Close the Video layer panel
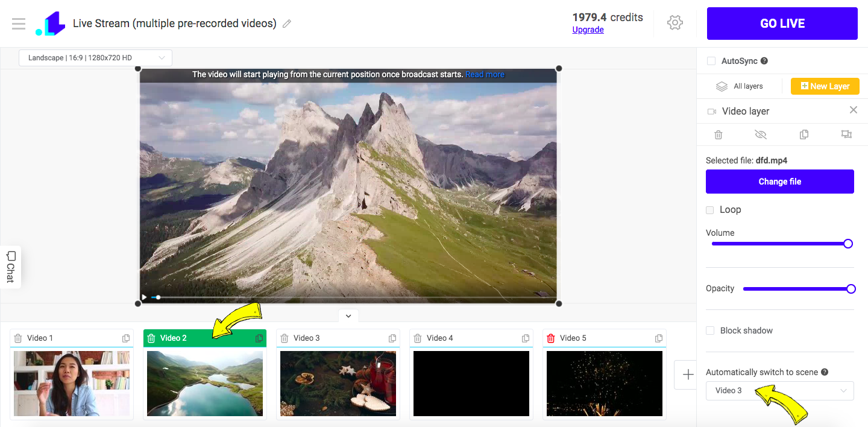 tap(854, 110)
